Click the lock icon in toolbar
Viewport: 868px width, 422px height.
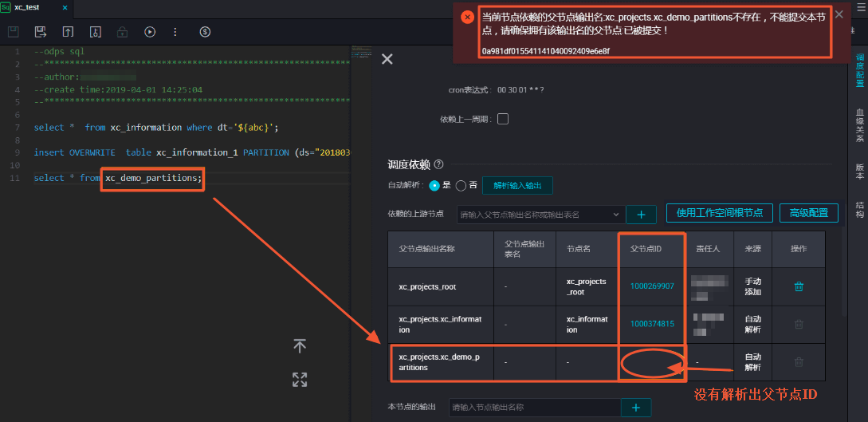[122, 32]
